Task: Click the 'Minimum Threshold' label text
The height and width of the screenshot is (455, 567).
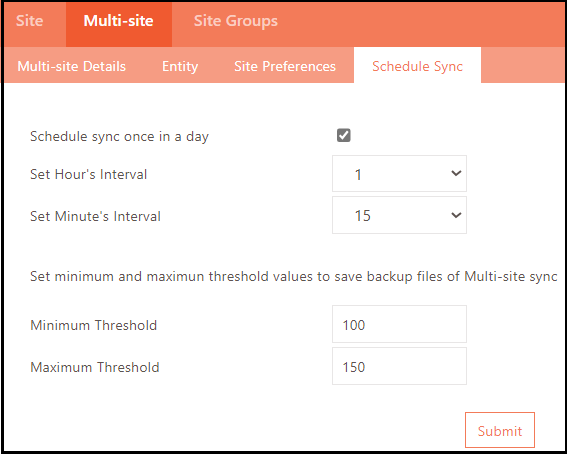Action: (93, 325)
